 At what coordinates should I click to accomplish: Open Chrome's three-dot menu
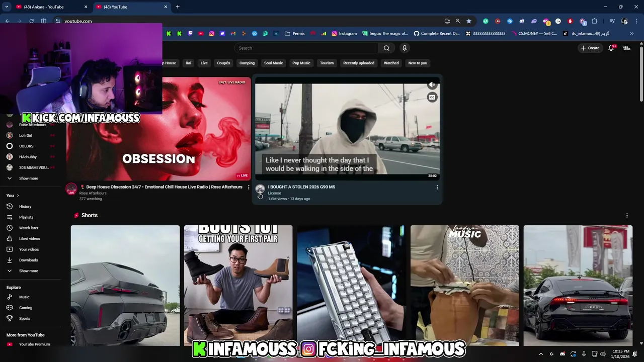click(636, 21)
